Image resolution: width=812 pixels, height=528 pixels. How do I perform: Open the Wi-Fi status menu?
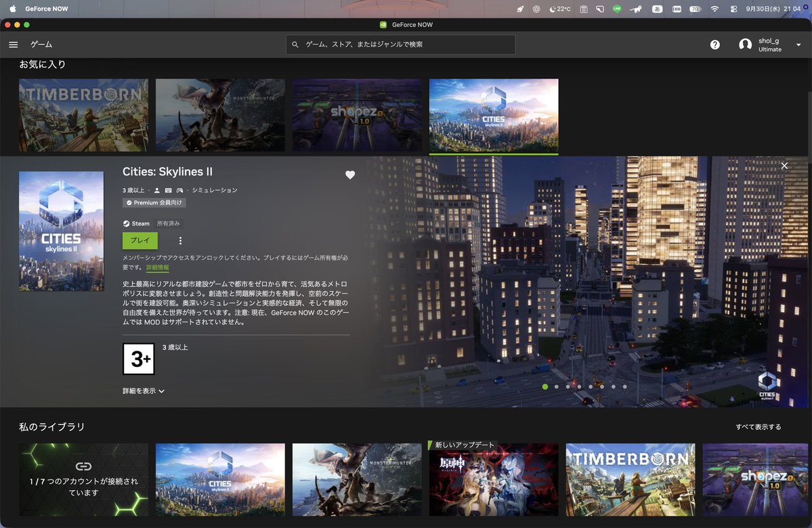pos(714,9)
